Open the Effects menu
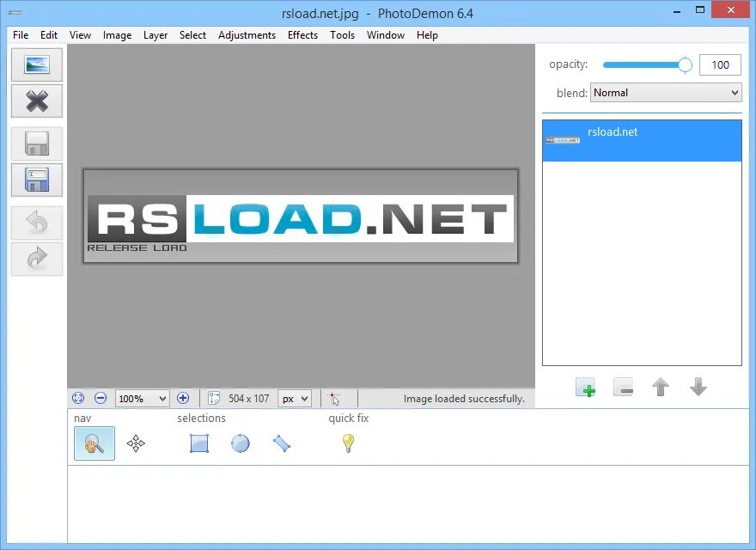The width and height of the screenshot is (756, 550). pos(302,35)
